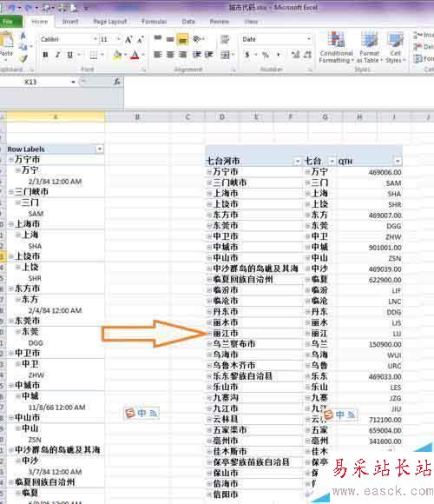Click the insert function fx button
The width and height of the screenshot is (434, 504).
click(117, 82)
